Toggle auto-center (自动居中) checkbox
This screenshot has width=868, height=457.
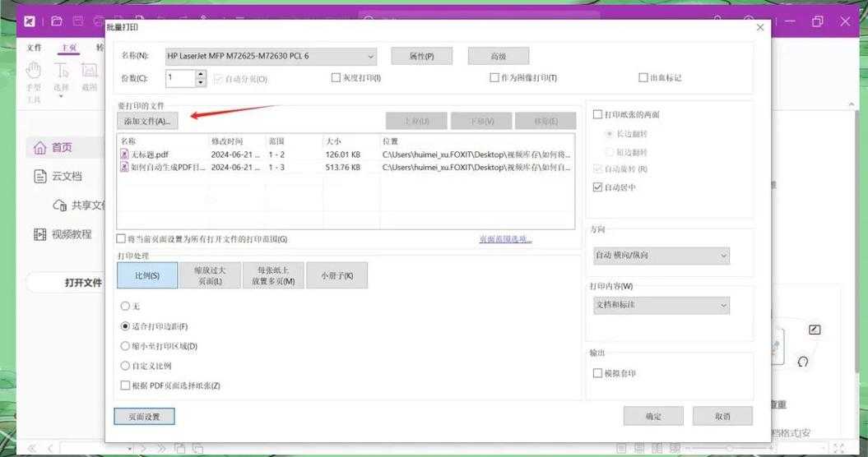[x=597, y=187]
